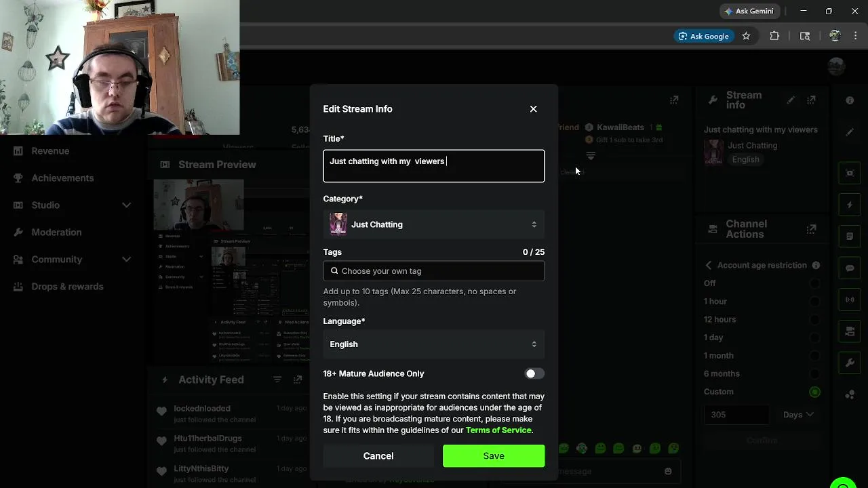Image resolution: width=868 pixels, height=488 pixels.
Task: Click the stream Title text field
Action: (434, 166)
